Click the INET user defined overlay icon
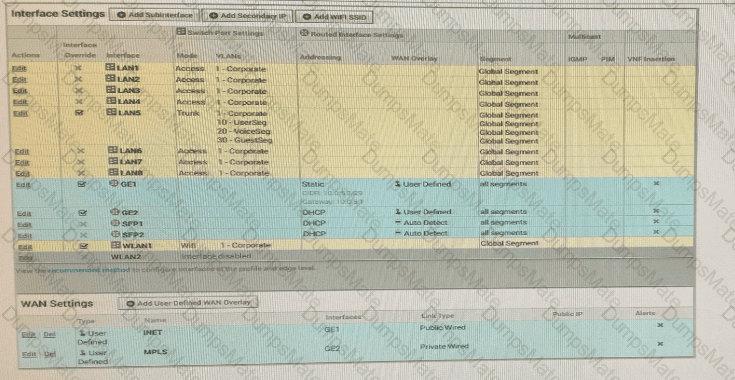735x380 pixels. [82, 333]
